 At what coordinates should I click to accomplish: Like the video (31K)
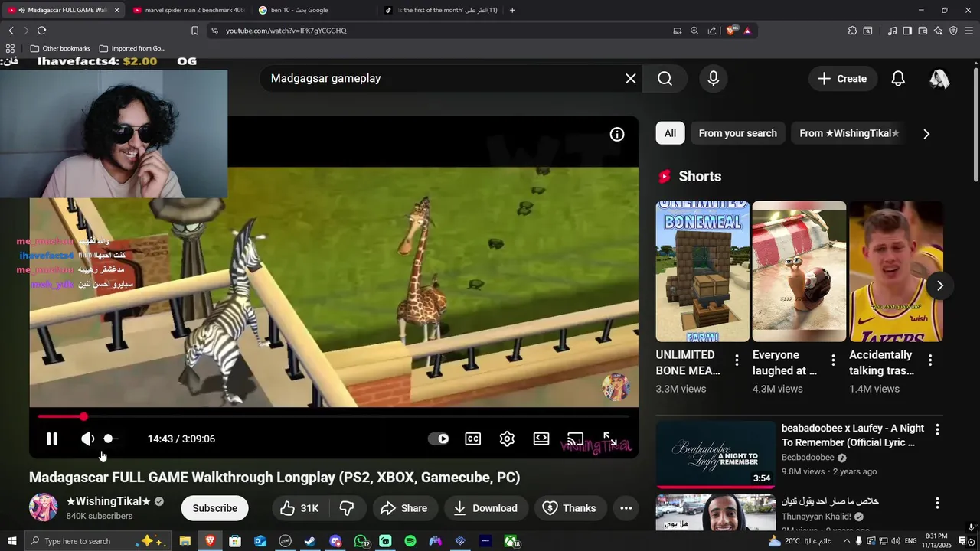coord(299,508)
